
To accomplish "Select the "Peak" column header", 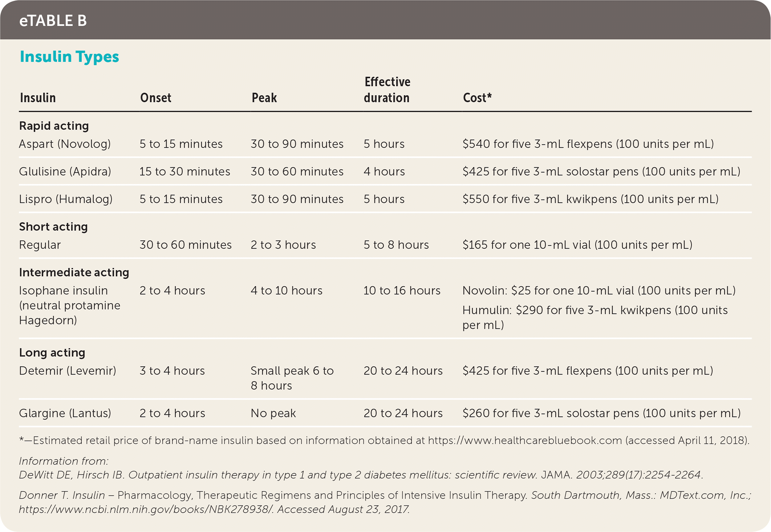I will click(264, 98).
